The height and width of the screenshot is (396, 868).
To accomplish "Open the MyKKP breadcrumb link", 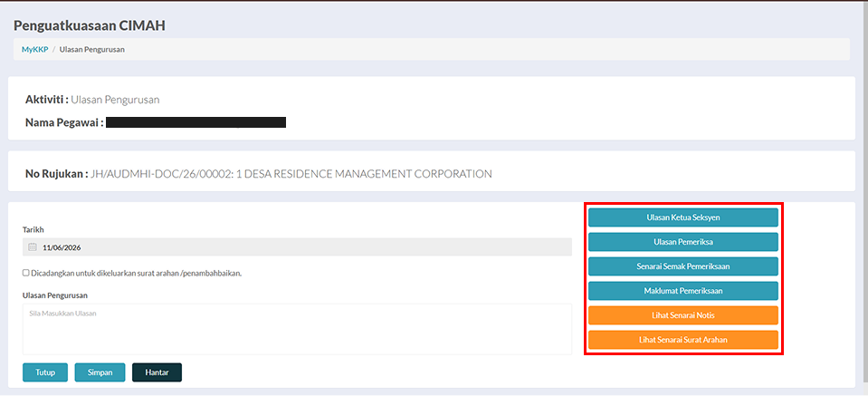I will 35,49.
